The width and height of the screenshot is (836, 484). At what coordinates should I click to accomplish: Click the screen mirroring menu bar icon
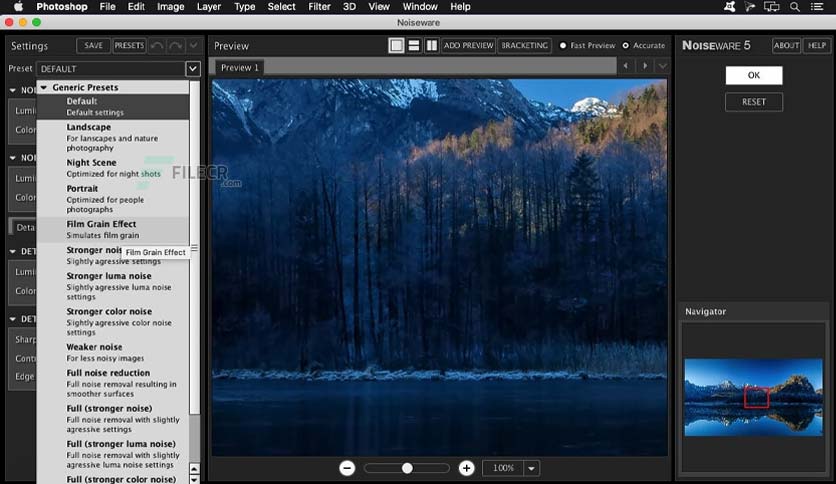[771, 6]
